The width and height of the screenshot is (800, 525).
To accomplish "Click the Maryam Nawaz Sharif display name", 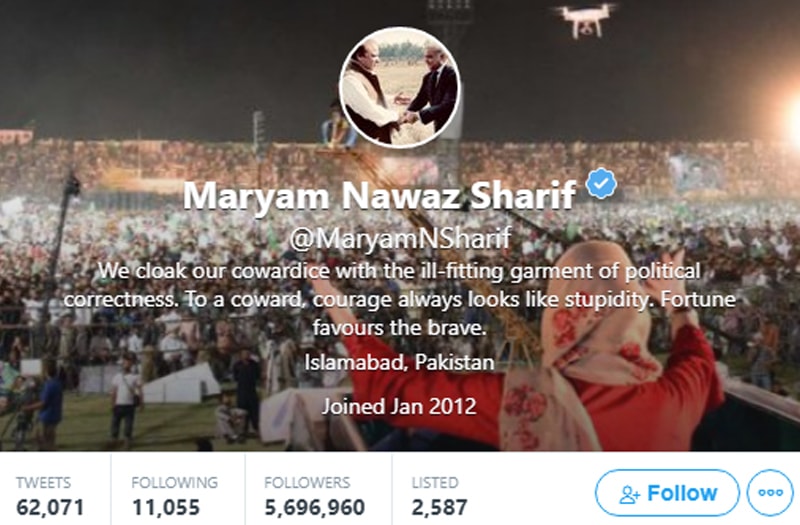I will [380, 195].
